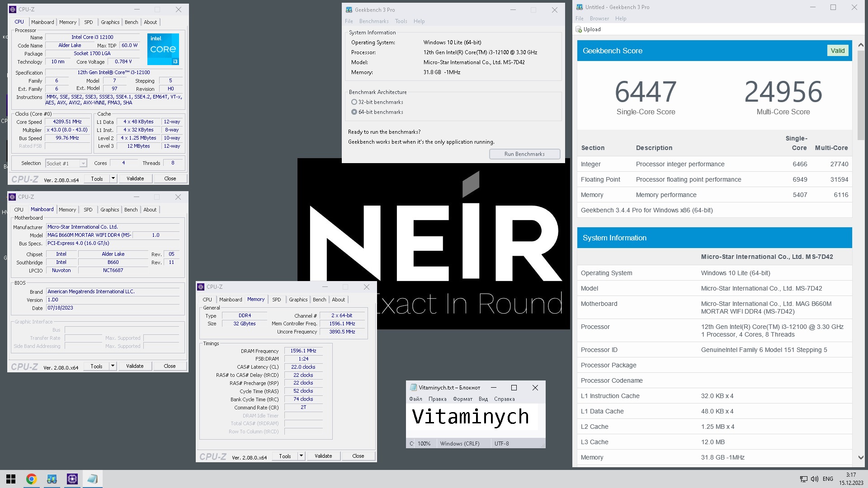
Task: Open the Формат menu in Notepad
Action: tap(462, 399)
